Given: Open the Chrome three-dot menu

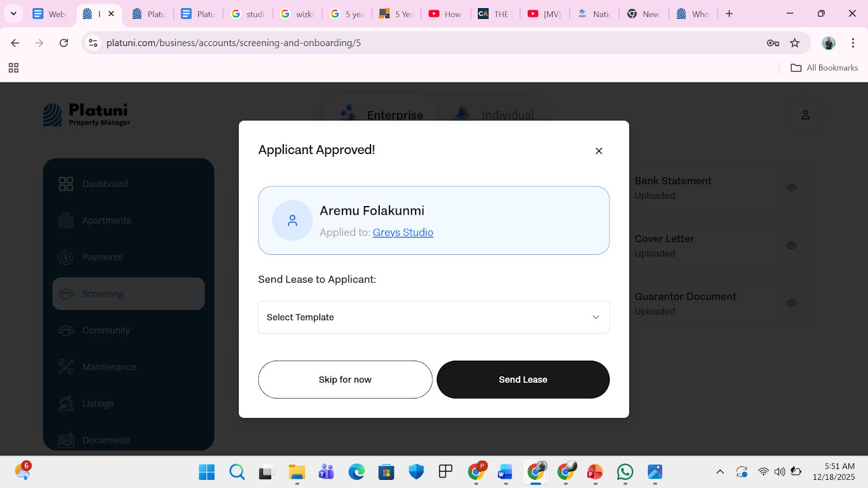Looking at the screenshot, I should pyautogui.click(x=853, y=43).
